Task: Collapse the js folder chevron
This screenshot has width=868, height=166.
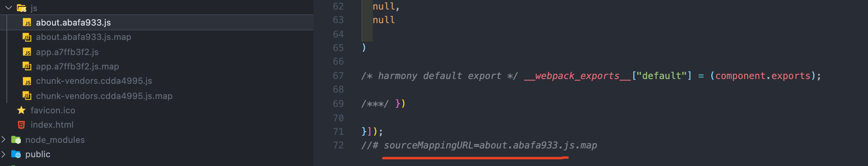Action: (8, 8)
